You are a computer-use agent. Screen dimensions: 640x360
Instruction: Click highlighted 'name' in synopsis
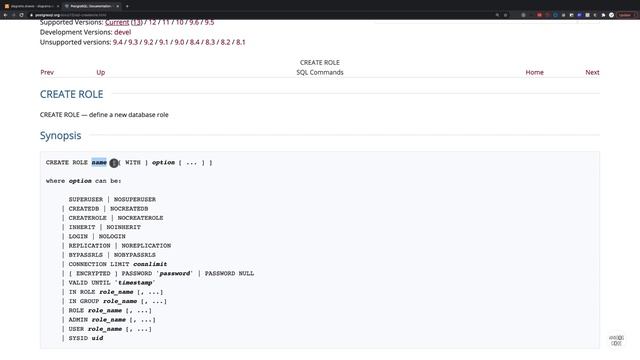pos(99,162)
